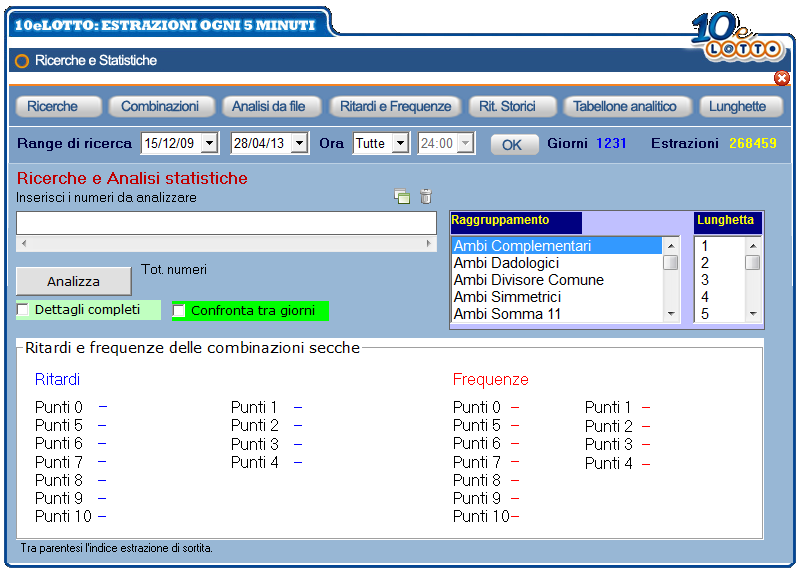Select Lunghetta value 3
Viewport: 804px width, 578px height.
pyautogui.click(x=720, y=280)
